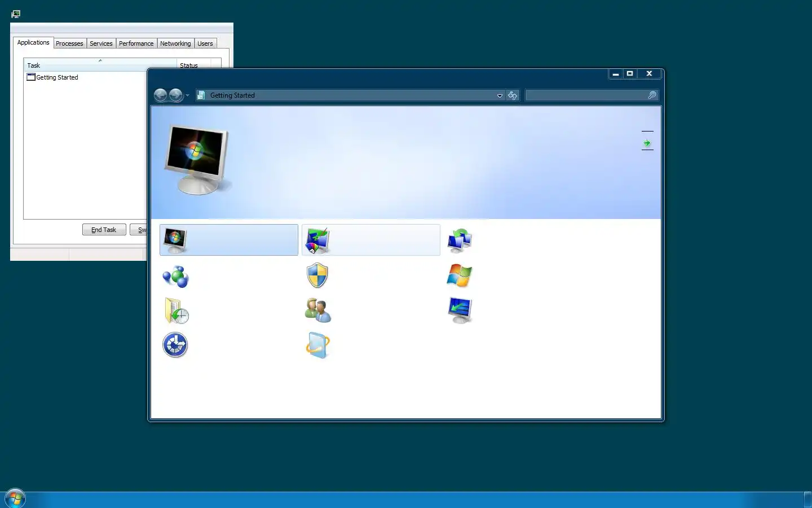This screenshot has height=508, width=812.
Task: Click the Getting Started address bar text
Action: pyautogui.click(x=232, y=95)
